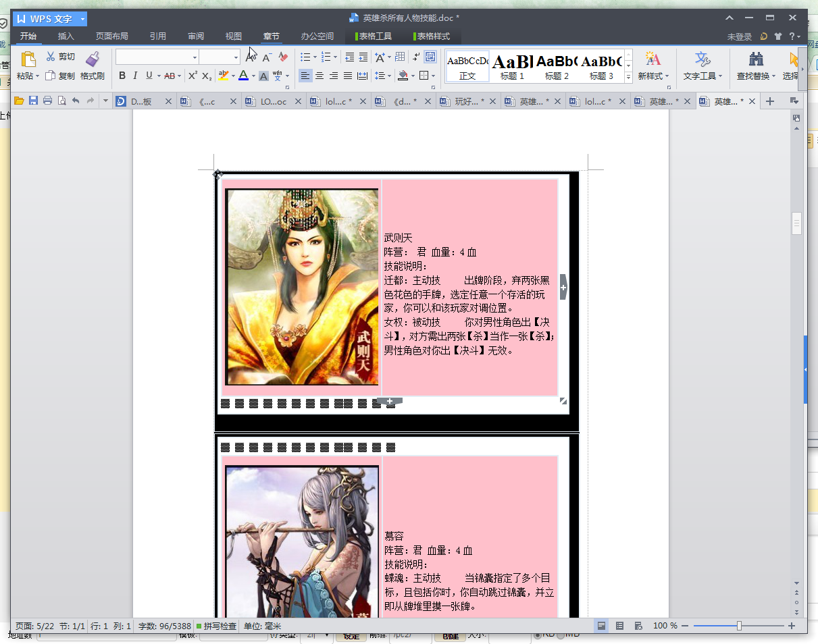Click the vertical scrollbar thumb
The image size is (818, 644).
click(796, 223)
